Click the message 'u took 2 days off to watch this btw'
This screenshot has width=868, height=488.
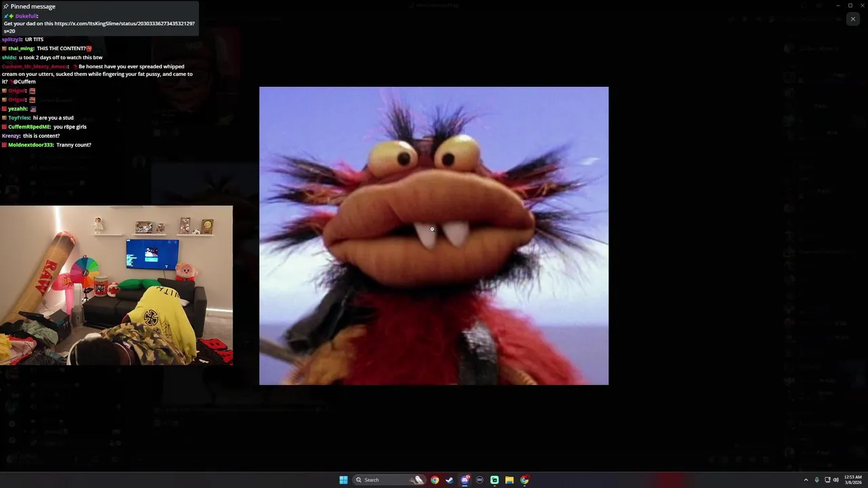(60, 58)
